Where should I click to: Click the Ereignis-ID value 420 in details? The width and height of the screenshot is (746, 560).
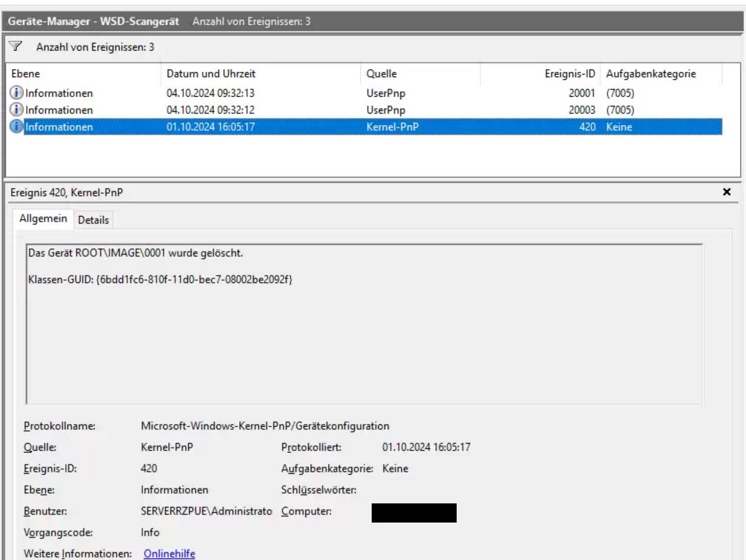coord(149,469)
